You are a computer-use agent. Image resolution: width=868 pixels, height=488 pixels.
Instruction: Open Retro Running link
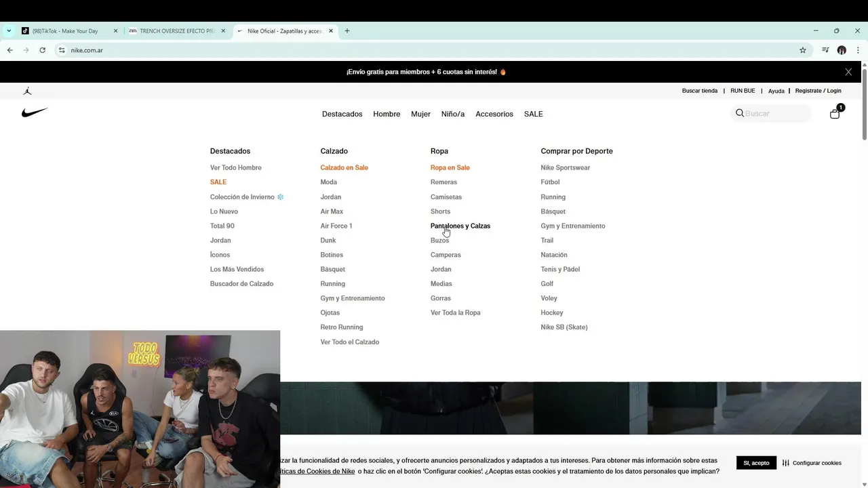point(342,327)
